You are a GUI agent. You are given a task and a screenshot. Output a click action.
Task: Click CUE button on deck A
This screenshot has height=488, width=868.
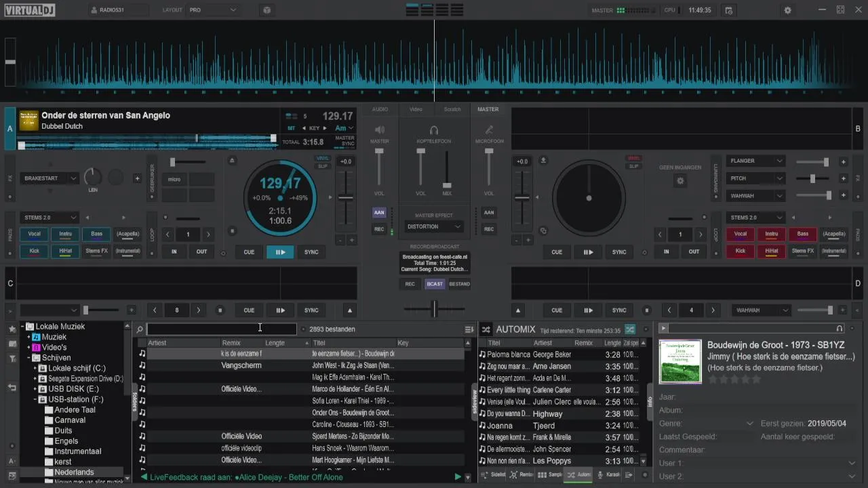(249, 252)
